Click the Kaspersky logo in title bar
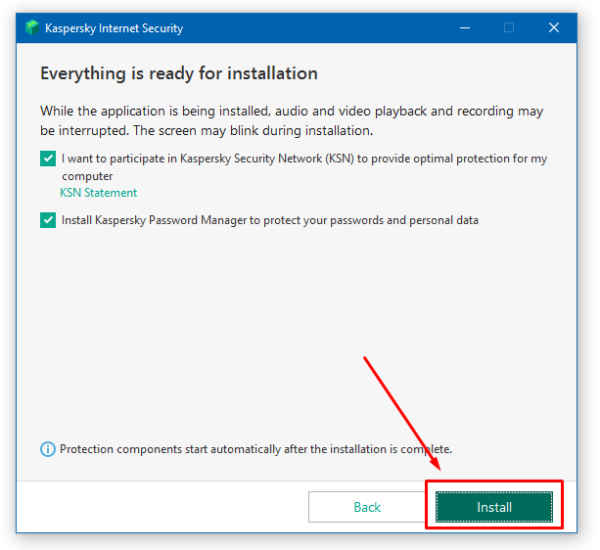The image size is (600, 550). [33, 28]
